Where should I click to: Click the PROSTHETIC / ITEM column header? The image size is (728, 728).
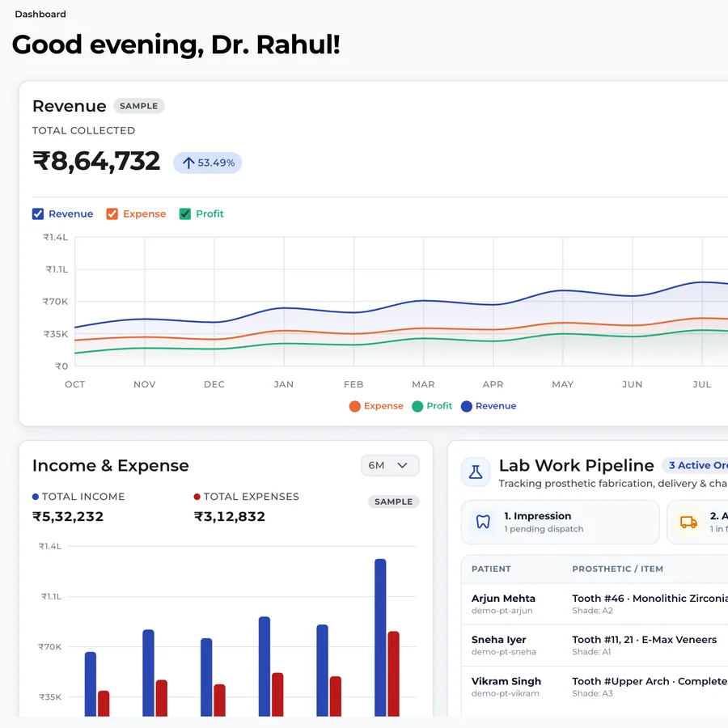[x=617, y=569]
